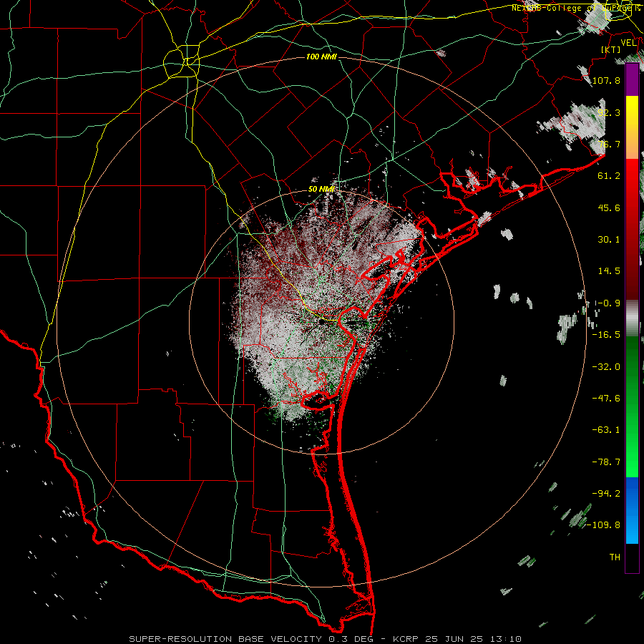
Task: Pick the purple segment of color bar
Action: pyautogui.click(x=632, y=80)
